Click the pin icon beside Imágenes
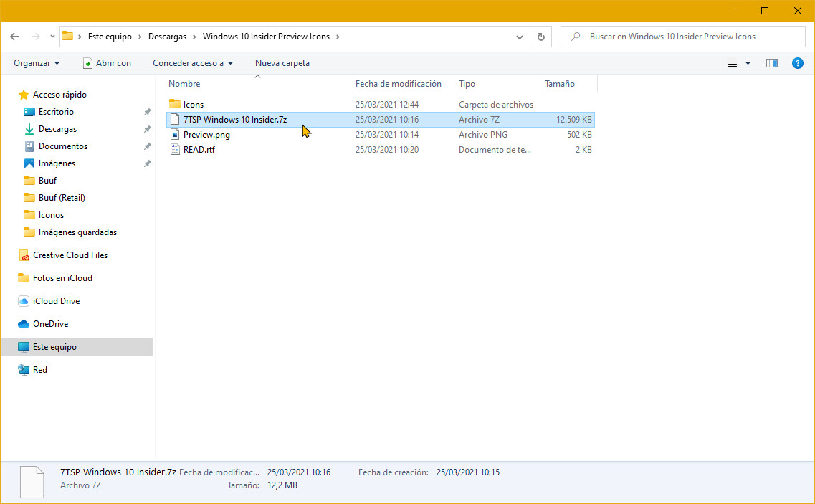Viewport: 815px width, 504px height. coord(148,163)
